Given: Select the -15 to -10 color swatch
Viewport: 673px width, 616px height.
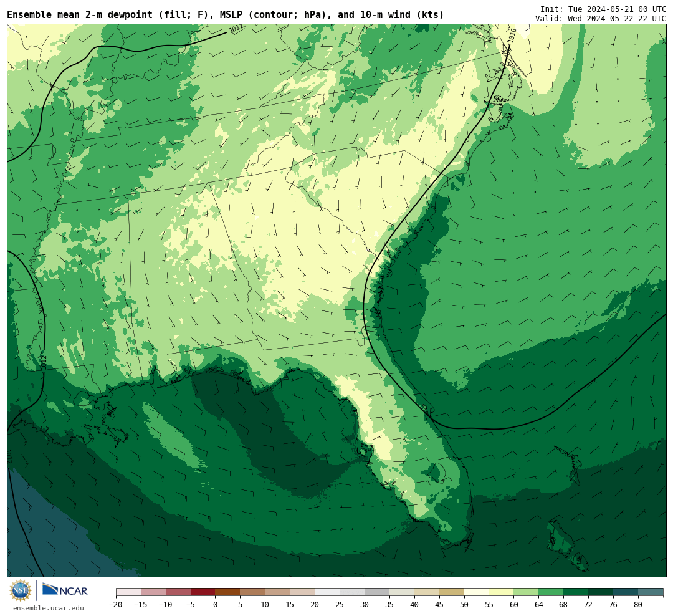Looking at the screenshot, I should click(153, 592).
